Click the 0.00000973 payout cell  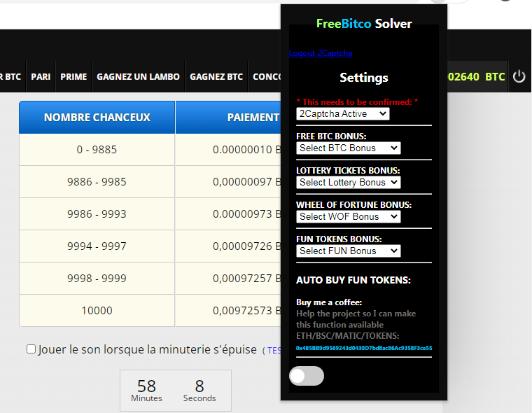click(228, 213)
